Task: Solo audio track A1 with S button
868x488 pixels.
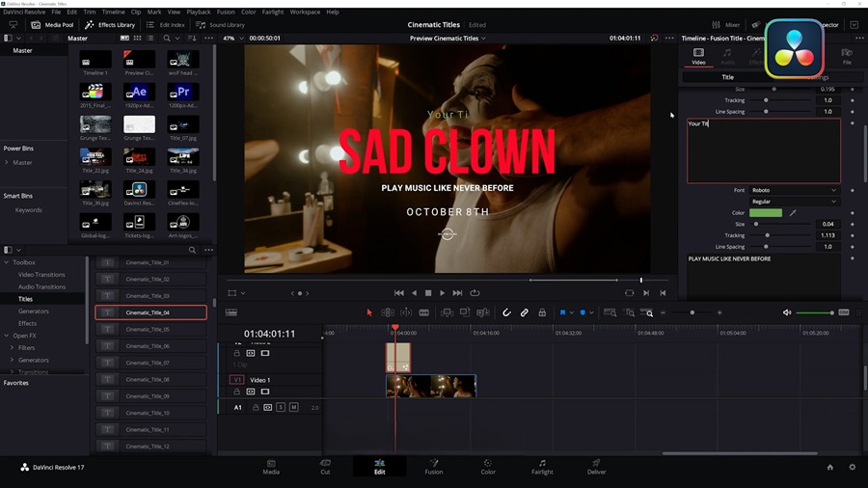Action: [x=281, y=408]
